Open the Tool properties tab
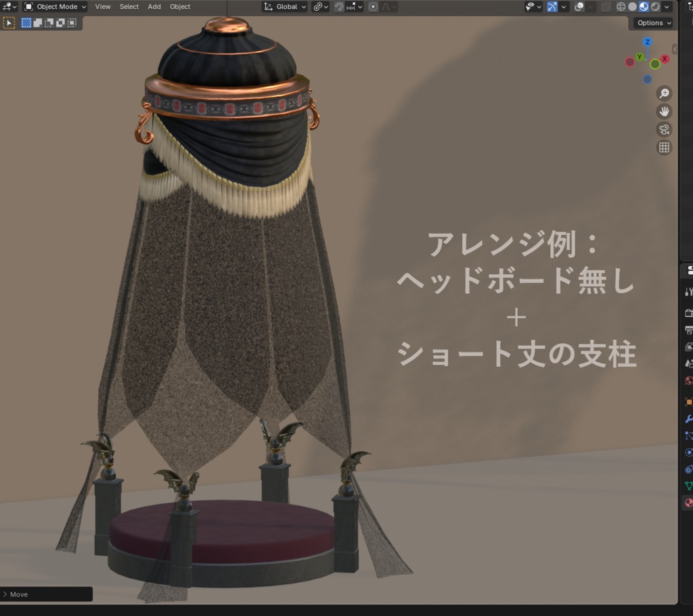This screenshot has height=616, width=693. coord(688,292)
